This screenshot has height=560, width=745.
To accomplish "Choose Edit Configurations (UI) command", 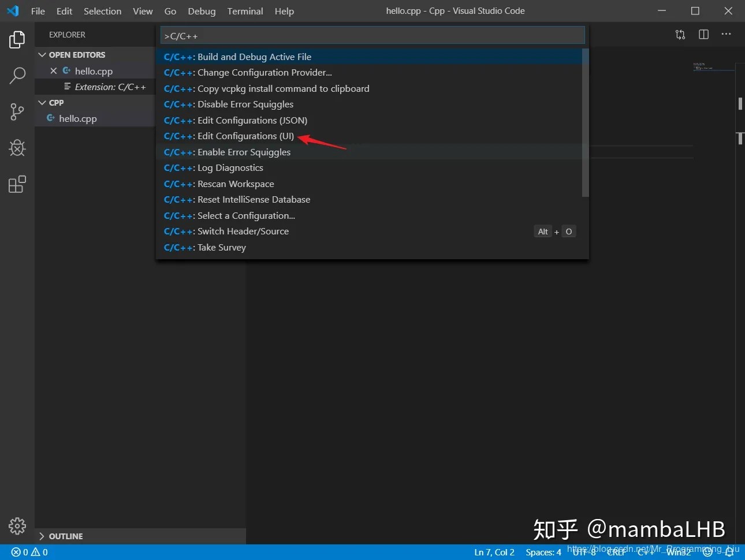I will click(x=369, y=136).
